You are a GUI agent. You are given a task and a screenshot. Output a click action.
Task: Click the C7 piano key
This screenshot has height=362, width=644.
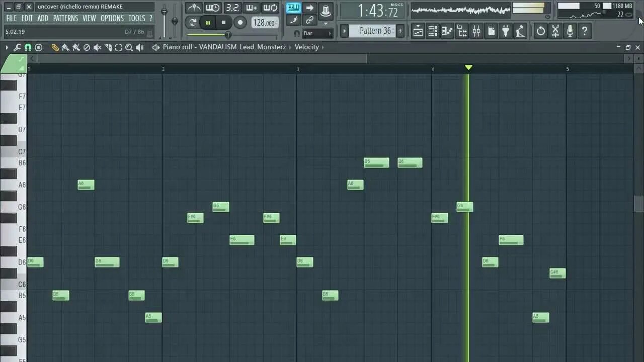click(x=13, y=151)
